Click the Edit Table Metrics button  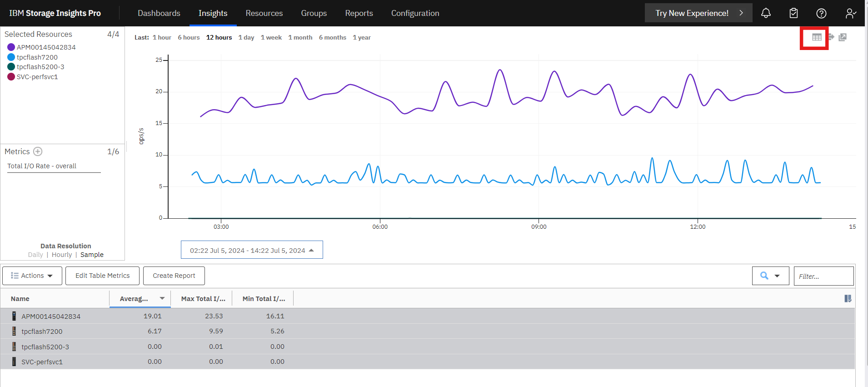(x=102, y=276)
